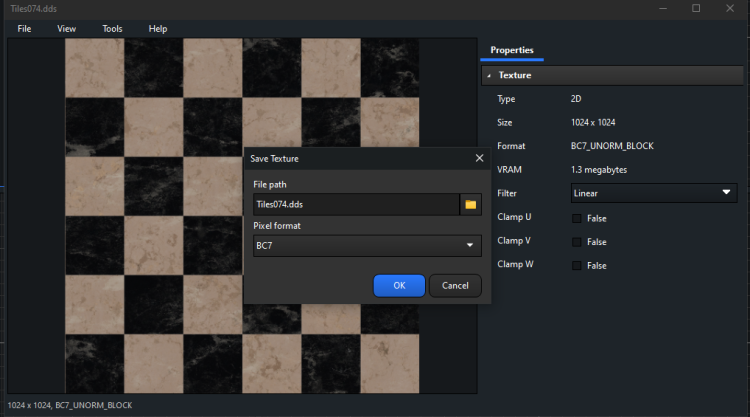
Task: Open the File menu
Action: [x=25, y=29]
